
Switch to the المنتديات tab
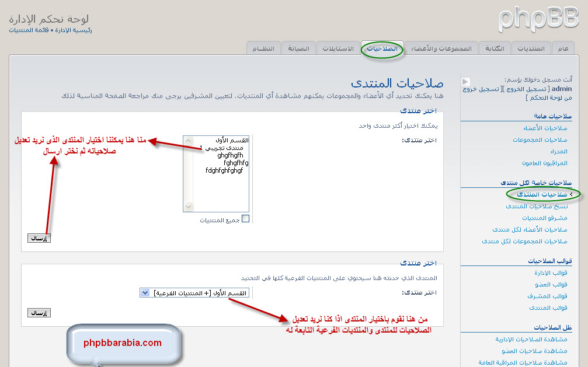tap(531, 49)
